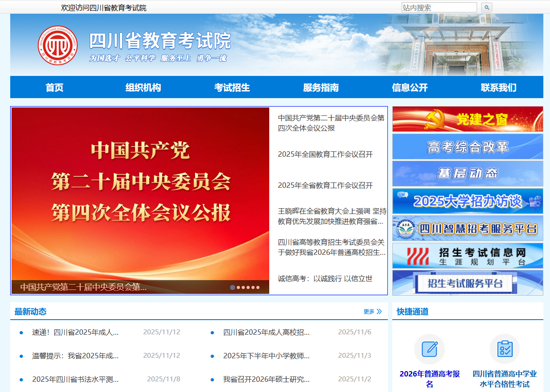Click the 站内搜索 search input field
The image size is (550, 392).
pos(438,8)
